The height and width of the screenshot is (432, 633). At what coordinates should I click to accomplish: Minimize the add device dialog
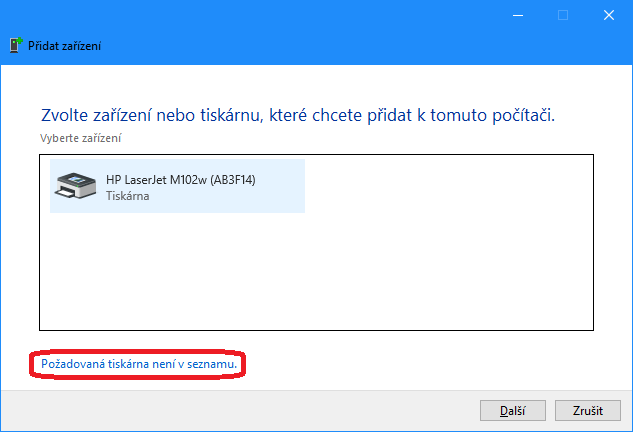pyautogui.click(x=518, y=15)
